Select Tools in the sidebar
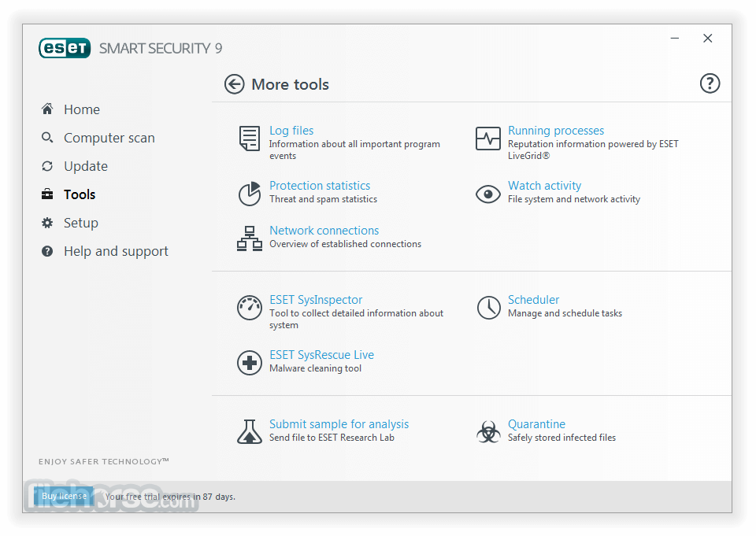The width and height of the screenshot is (756, 536). click(x=80, y=194)
